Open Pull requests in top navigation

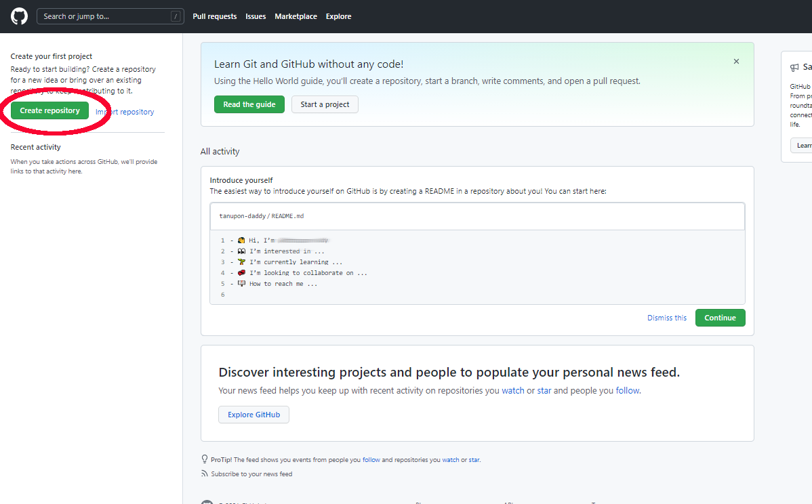(x=214, y=16)
